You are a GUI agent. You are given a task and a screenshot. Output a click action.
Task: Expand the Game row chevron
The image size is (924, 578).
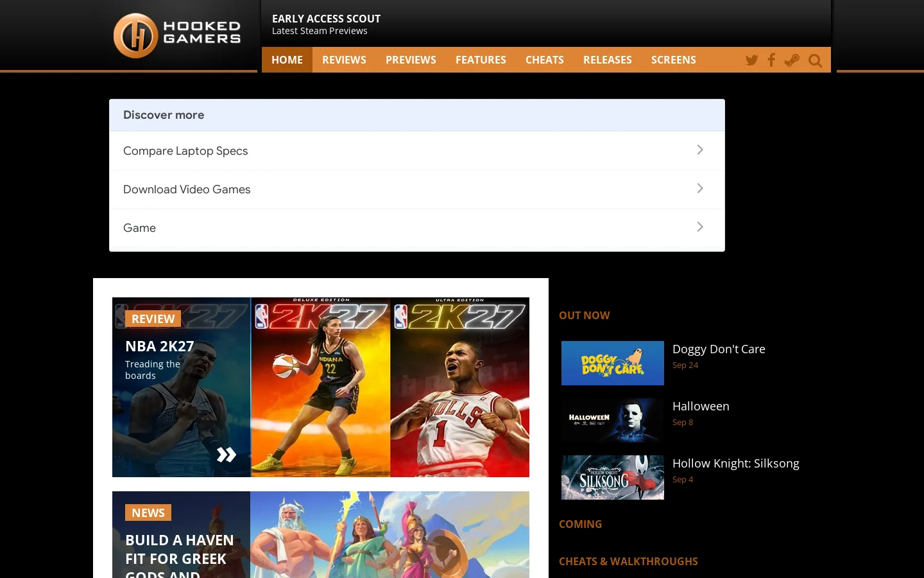click(x=700, y=227)
